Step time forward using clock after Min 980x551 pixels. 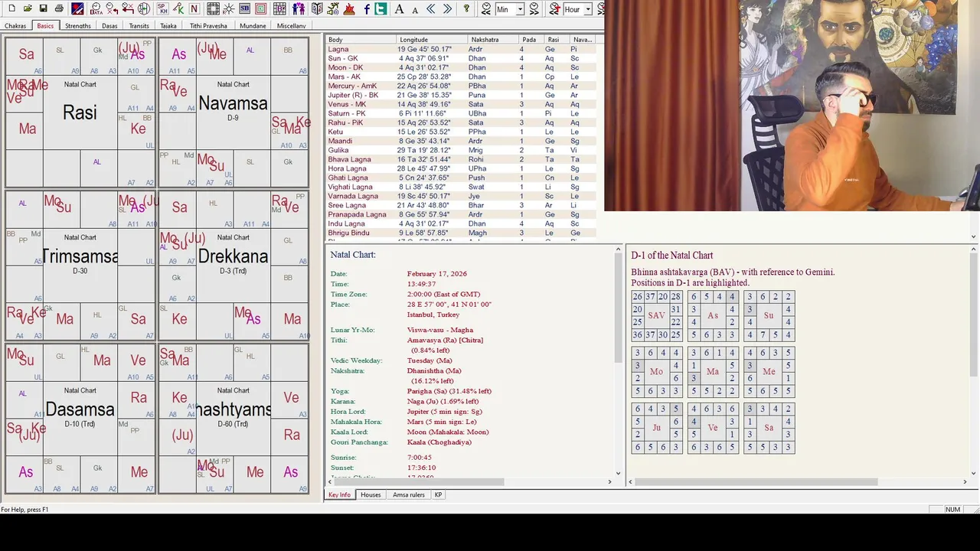point(534,8)
